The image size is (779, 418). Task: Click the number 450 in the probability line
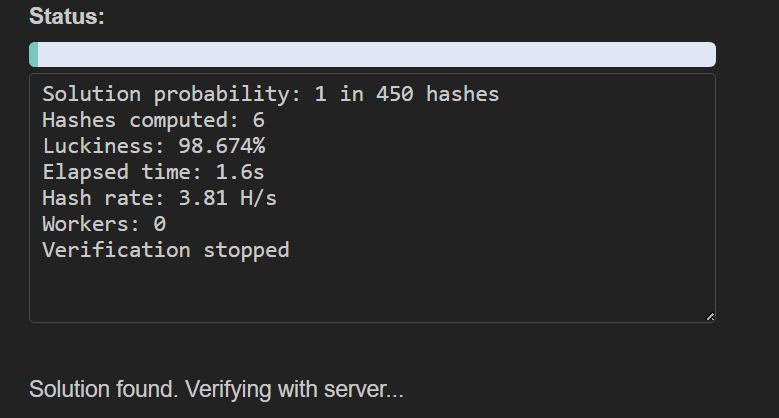coord(394,94)
